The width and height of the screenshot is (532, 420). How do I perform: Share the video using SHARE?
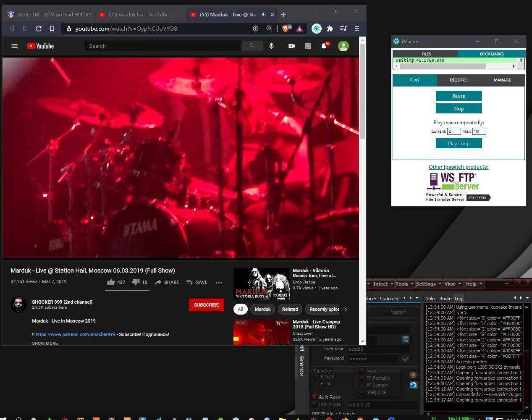167,282
